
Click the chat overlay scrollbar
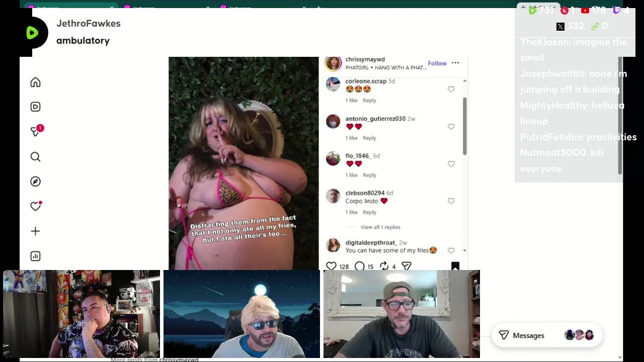pos(620,116)
